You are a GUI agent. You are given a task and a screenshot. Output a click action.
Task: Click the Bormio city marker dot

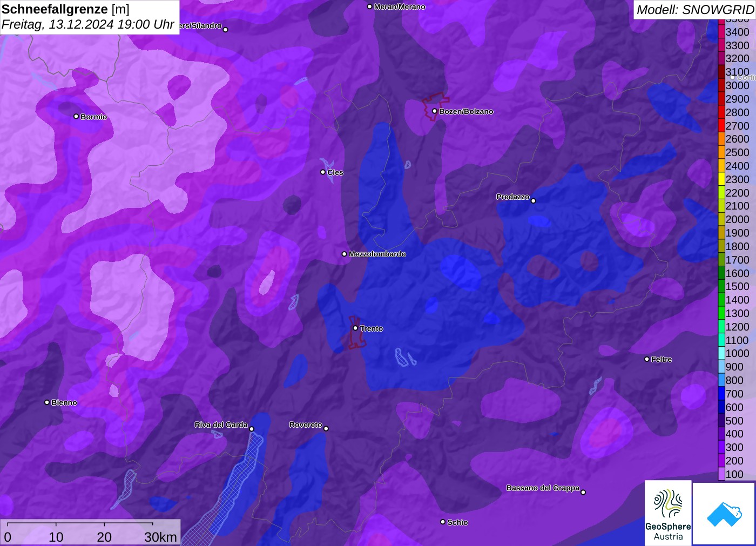click(x=76, y=116)
